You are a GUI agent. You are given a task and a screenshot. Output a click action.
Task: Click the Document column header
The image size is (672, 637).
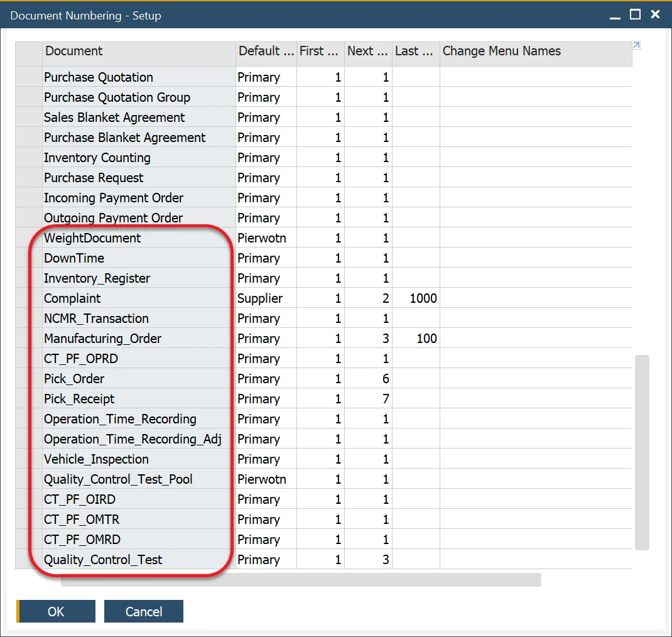(73, 51)
